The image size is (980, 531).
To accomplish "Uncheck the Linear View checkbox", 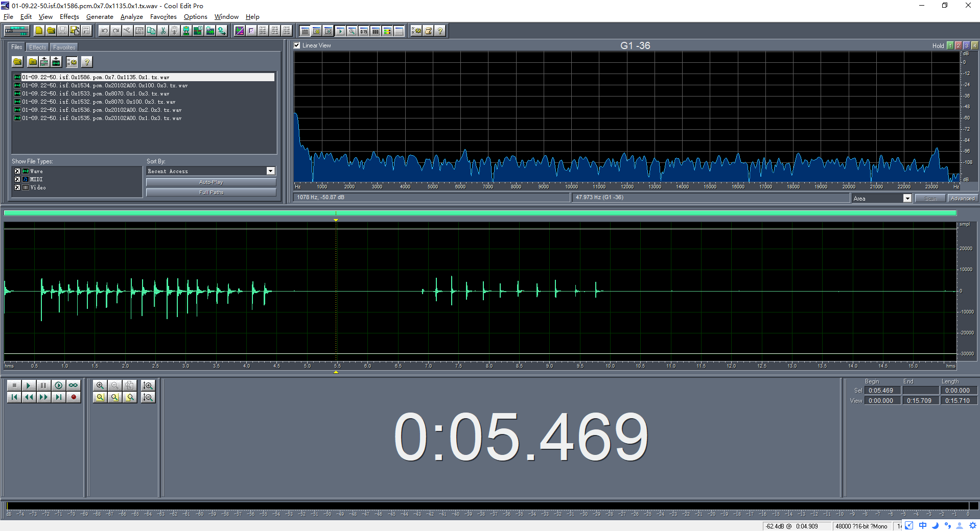I will point(296,45).
